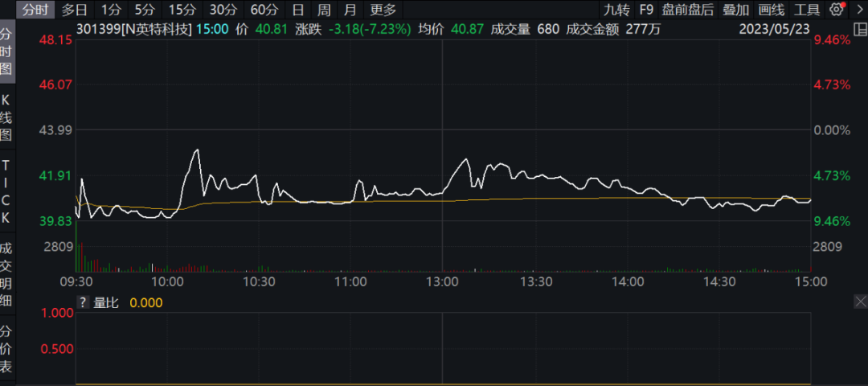
Task: Toggle 盘前盘后 pre/post market display
Action: [688, 10]
